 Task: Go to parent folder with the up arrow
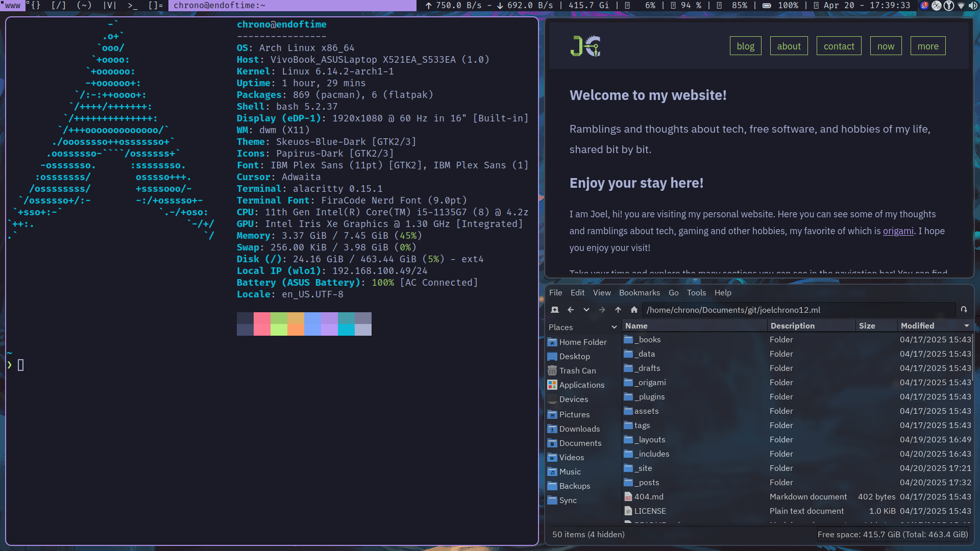[x=618, y=310]
